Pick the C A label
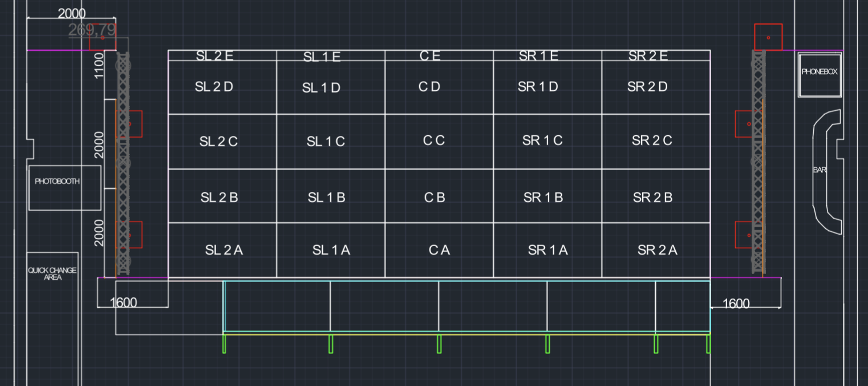This screenshot has height=386, width=868. point(440,250)
